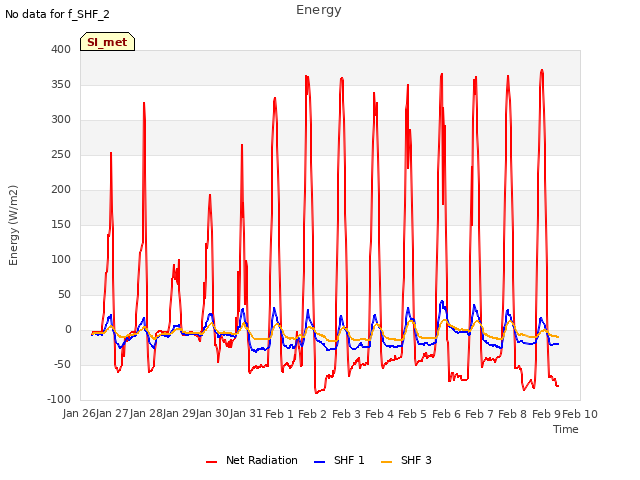Viewport: 640px width, 480px height.
Task: Click the Jan 30 x-axis tick label
Action: pyautogui.click(x=212, y=414)
